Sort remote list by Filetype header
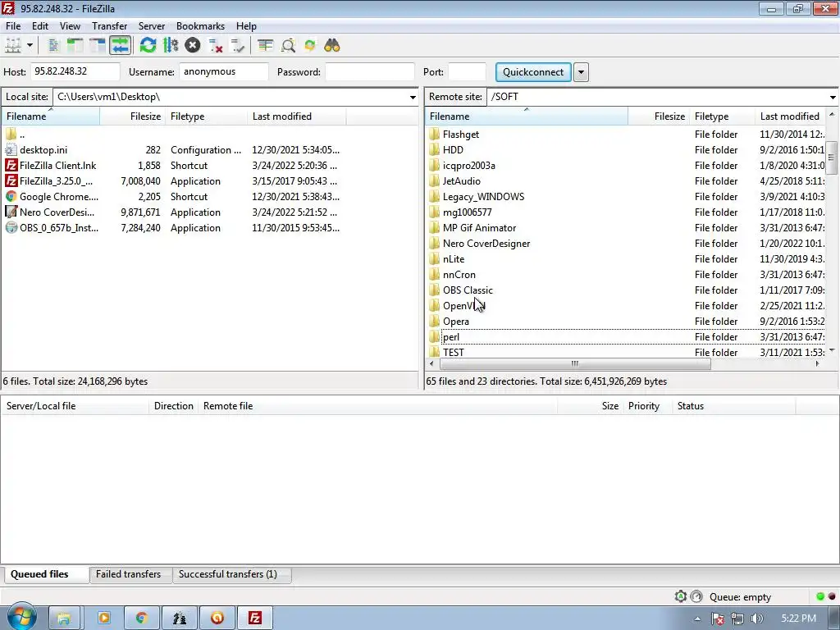Screen dimensions: 840x630 click(x=722, y=116)
